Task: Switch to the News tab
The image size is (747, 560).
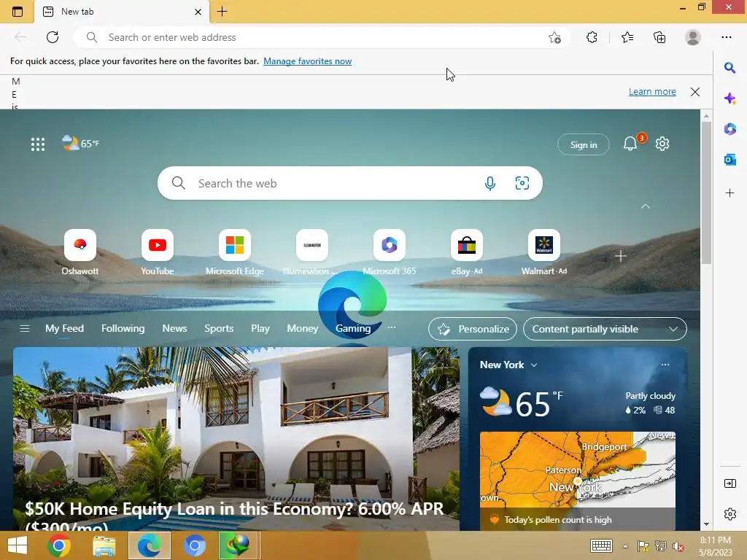Action: (x=174, y=329)
